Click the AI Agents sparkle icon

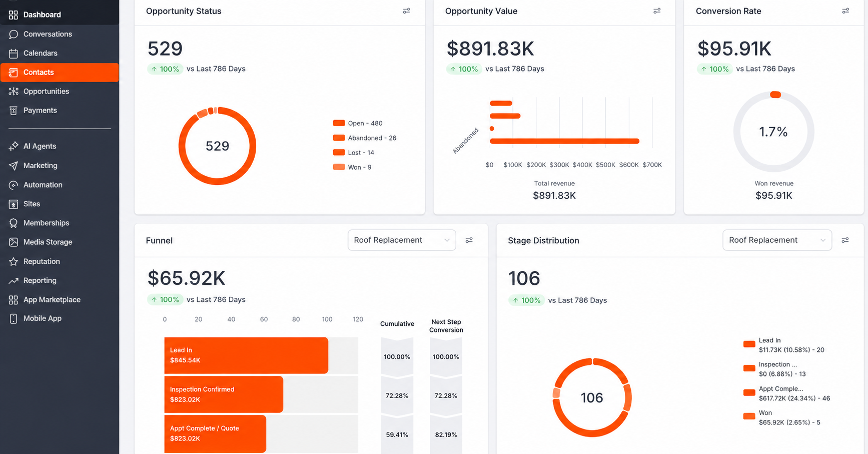point(14,146)
